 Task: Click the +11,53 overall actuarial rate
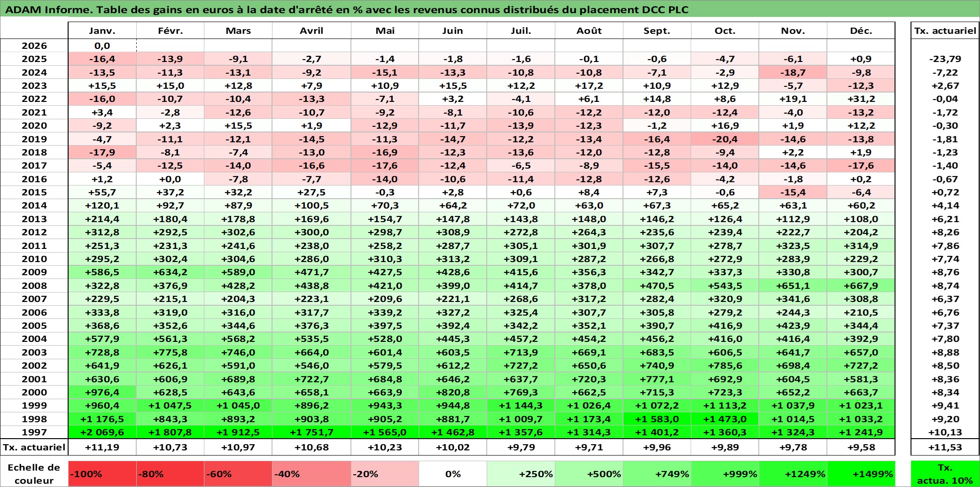pyautogui.click(x=945, y=447)
